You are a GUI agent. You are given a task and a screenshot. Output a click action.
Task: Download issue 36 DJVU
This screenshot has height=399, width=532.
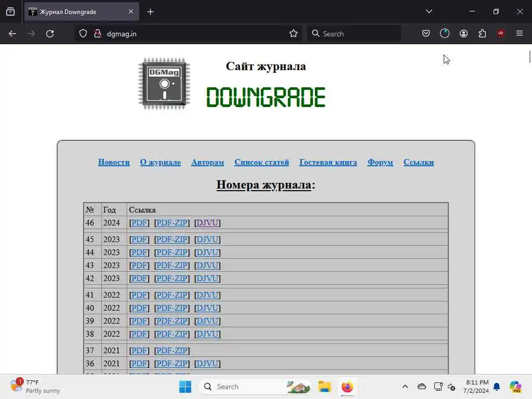pos(207,363)
